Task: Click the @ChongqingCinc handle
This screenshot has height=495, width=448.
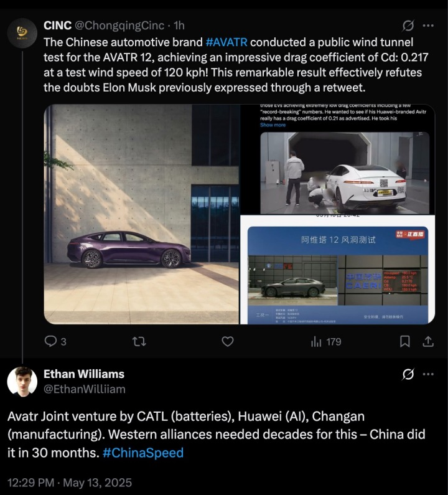Action: click(x=119, y=26)
